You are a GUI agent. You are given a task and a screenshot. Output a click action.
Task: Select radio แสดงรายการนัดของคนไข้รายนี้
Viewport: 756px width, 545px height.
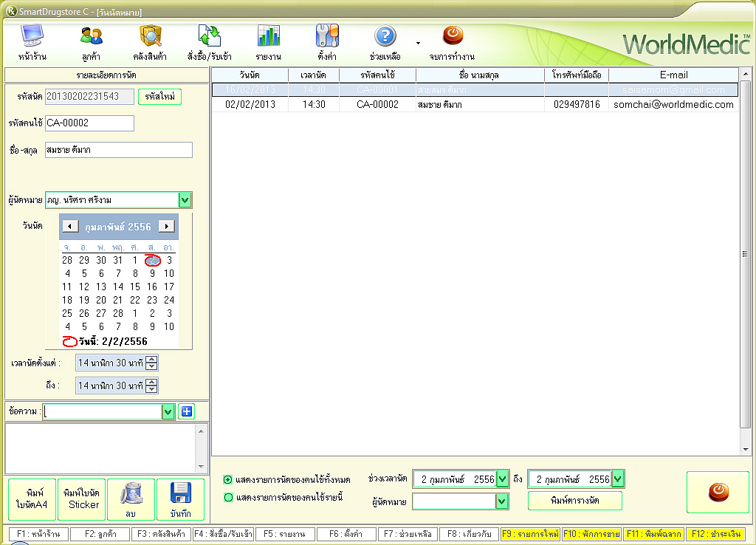pos(228,497)
